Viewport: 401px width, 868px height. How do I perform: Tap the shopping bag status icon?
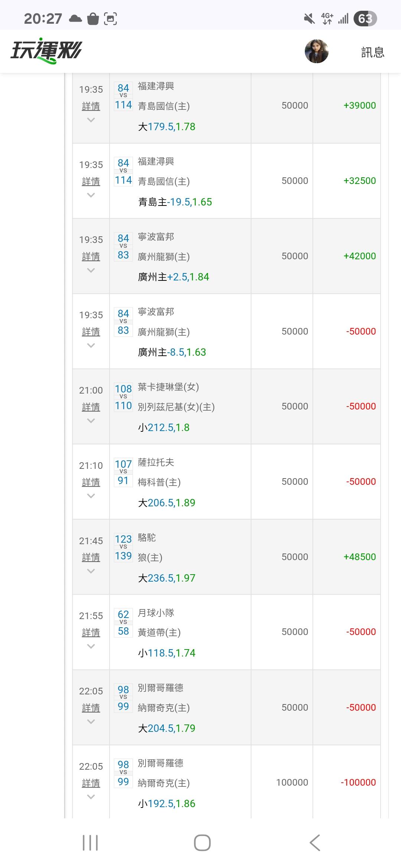click(x=93, y=19)
